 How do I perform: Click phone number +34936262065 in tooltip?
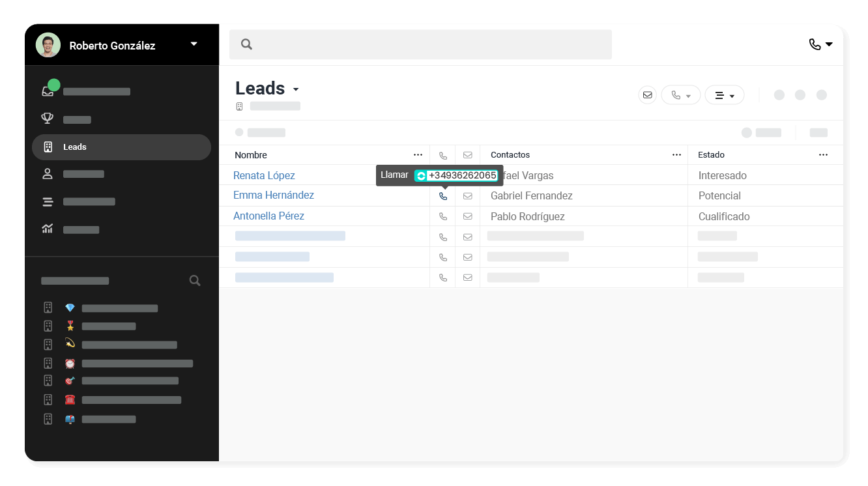click(x=462, y=175)
